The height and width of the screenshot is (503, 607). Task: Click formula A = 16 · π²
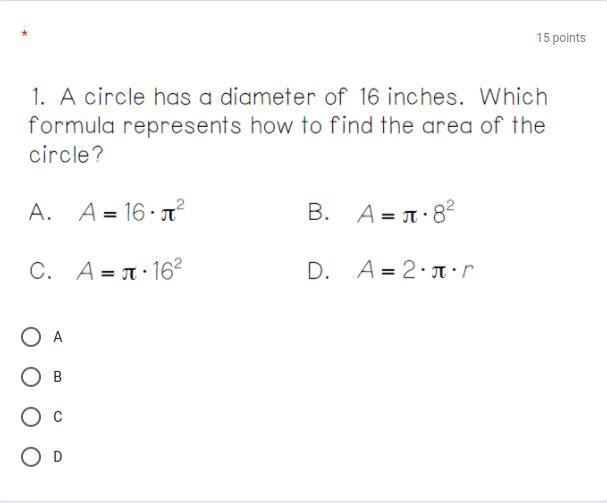pyautogui.click(x=132, y=211)
